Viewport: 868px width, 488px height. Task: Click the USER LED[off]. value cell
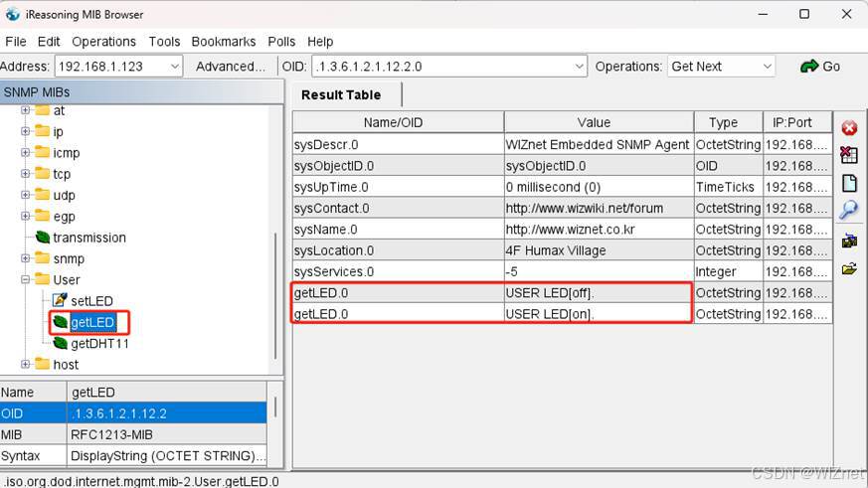point(599,292)
